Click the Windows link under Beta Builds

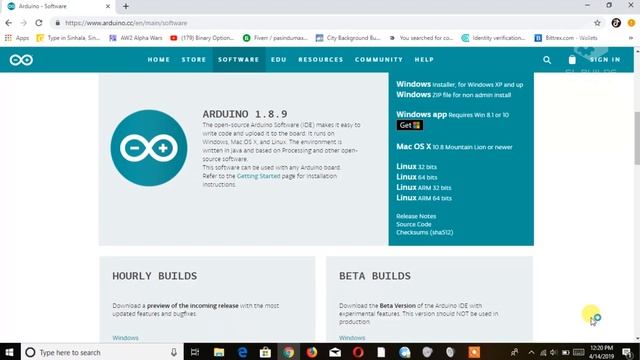point(352,338)
